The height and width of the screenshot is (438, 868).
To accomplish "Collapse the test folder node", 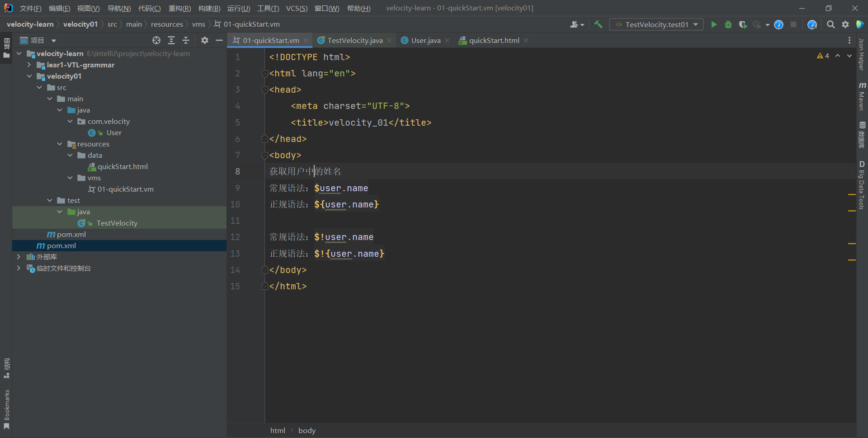I will (50, 200).
